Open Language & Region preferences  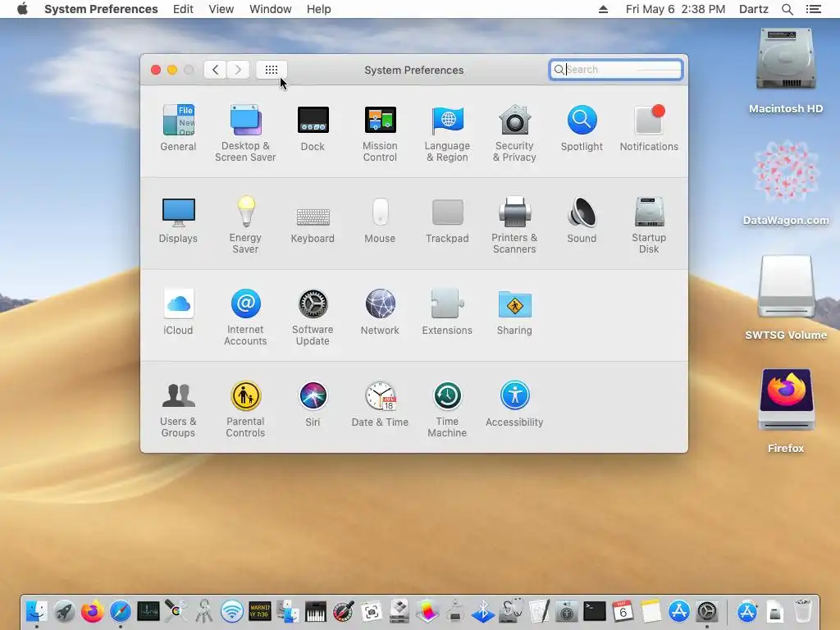(447, 134)
